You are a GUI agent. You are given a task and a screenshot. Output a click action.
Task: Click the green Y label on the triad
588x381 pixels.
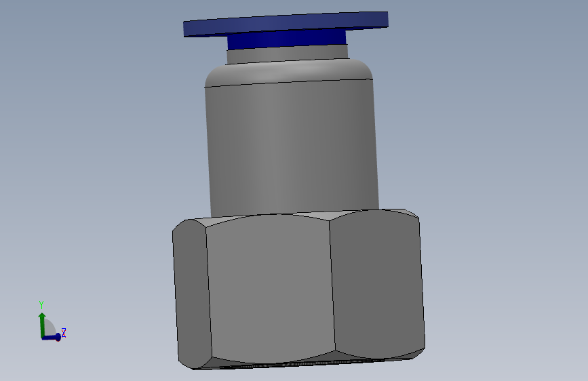pos(41,304)
